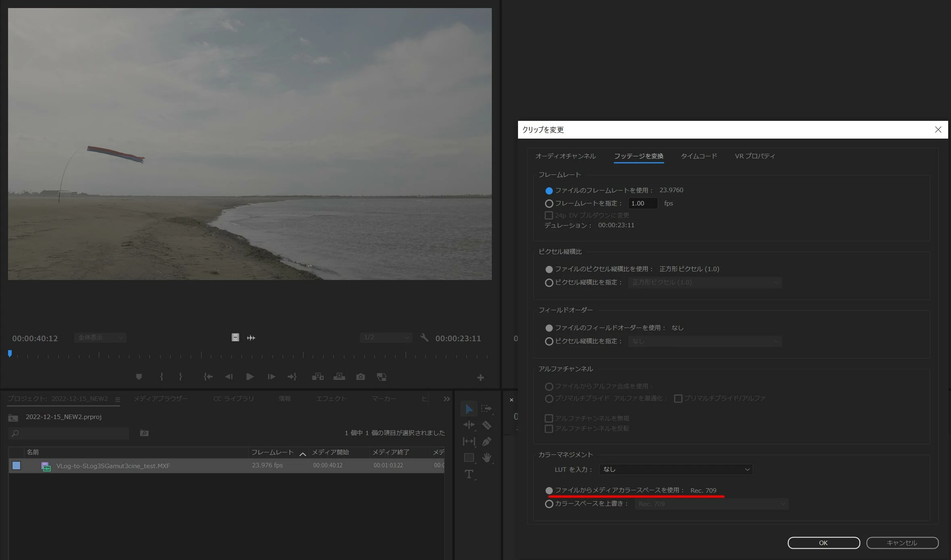The width and height of the screenshot is (951, 560).
Task: Switch to VR プロパティ tab
Action: 755,156
